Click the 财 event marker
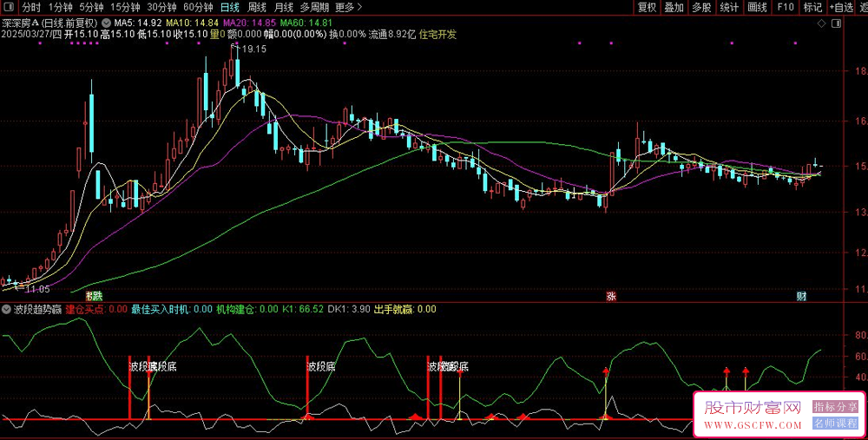Image resolution: width=868 pixels, height=440 pixels. click(x=801, y=296)
